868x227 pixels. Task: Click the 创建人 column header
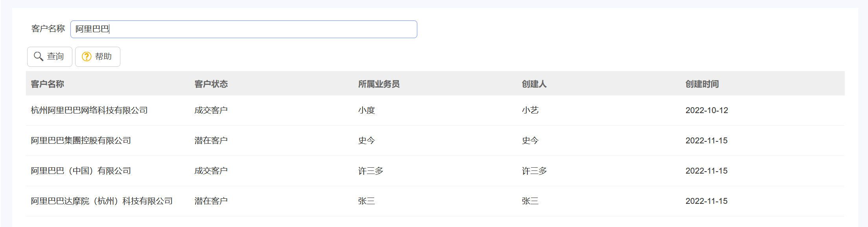tap(534, 84)
